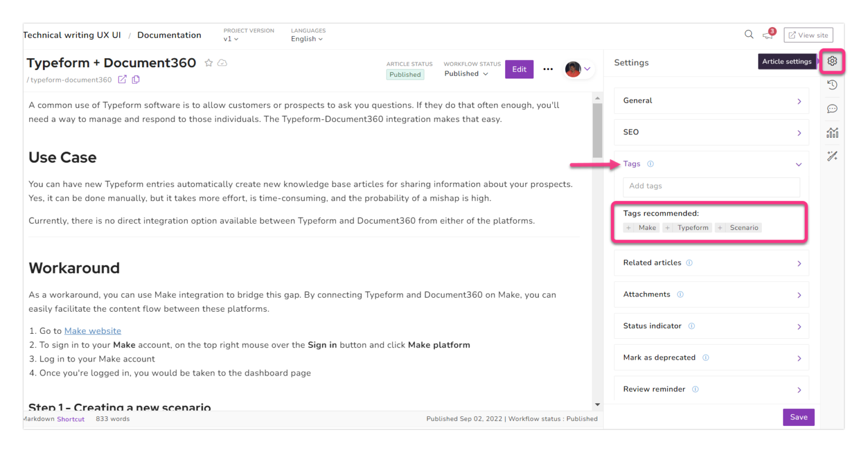Open the project version v1 dropdown
Viewport: 868px width, 453px height.
[231, 38]
